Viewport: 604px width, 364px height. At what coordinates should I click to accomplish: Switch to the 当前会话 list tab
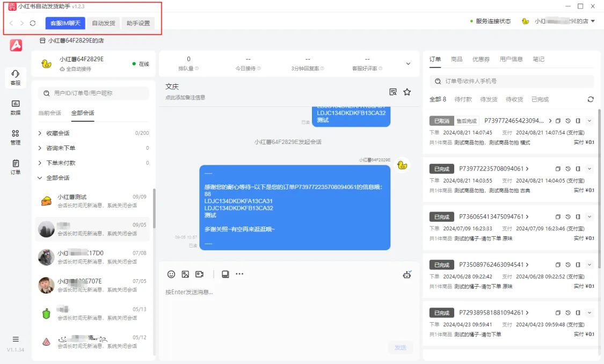tap(50, 113)
